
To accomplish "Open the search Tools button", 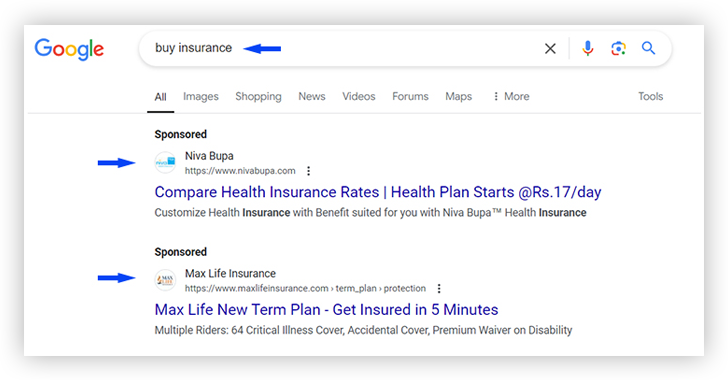I will (650, 96).
